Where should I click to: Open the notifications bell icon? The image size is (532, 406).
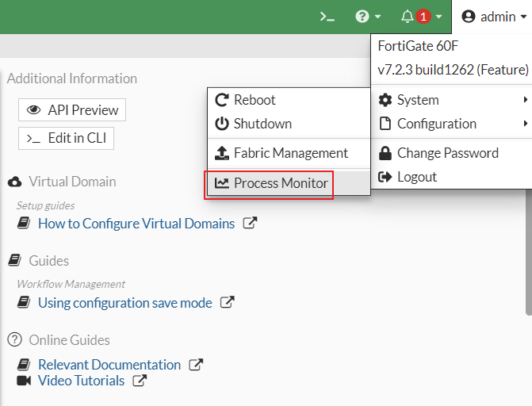(x=408, y=17)
